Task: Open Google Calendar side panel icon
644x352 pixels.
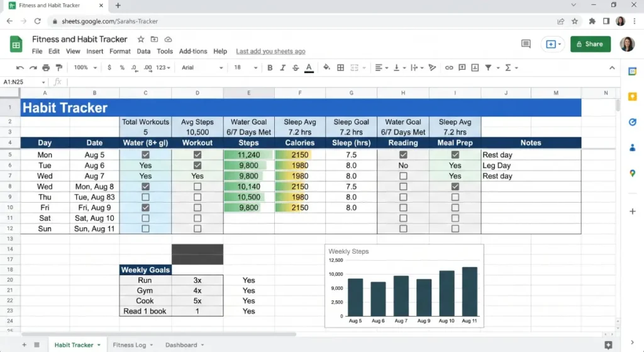Action: click(x=633, y=72)
